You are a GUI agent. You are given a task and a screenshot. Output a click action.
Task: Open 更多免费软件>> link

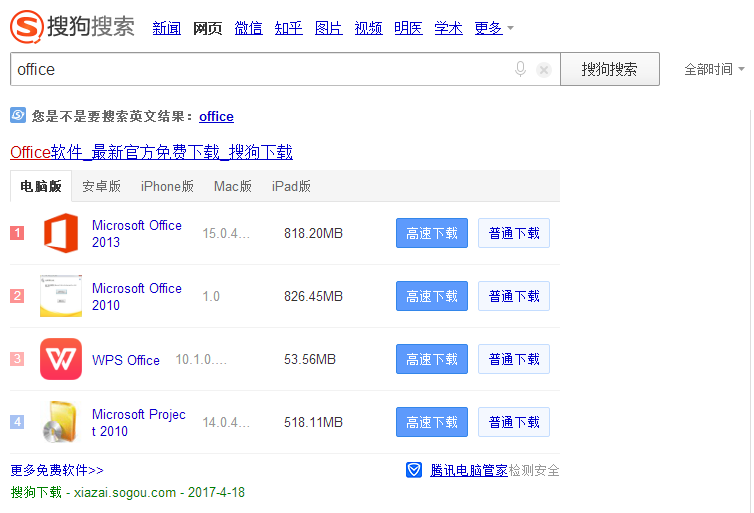point(57,470)
